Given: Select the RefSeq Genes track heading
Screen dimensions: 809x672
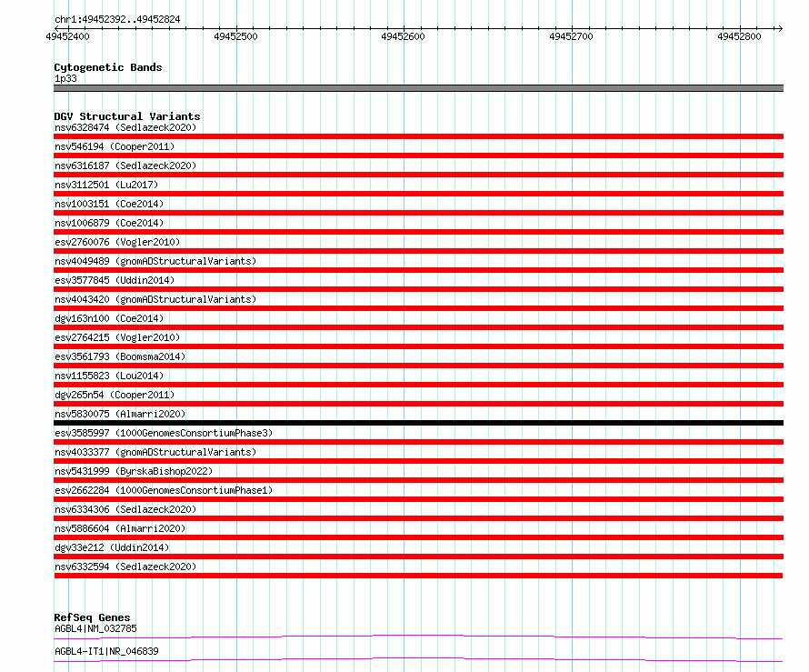Looking at the screenshot, I should (92, 617).
